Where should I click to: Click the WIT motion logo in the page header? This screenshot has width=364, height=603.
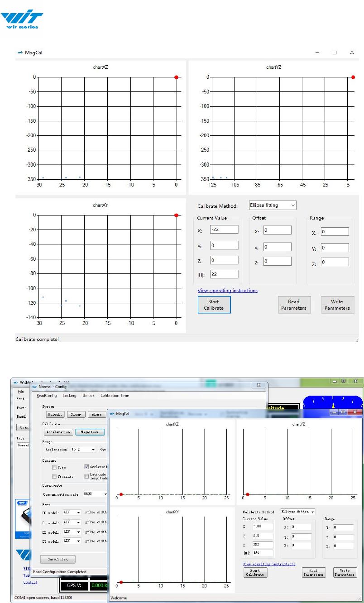pos(22,20)
